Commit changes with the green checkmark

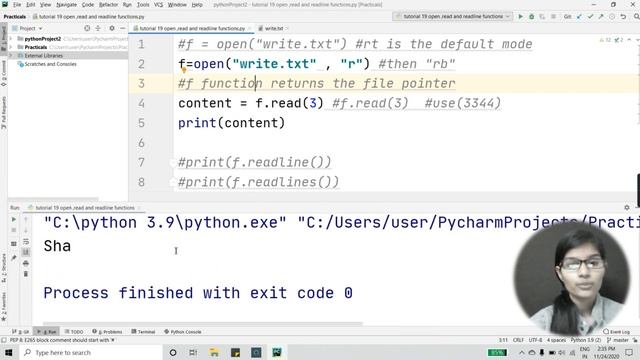point(590,17)
